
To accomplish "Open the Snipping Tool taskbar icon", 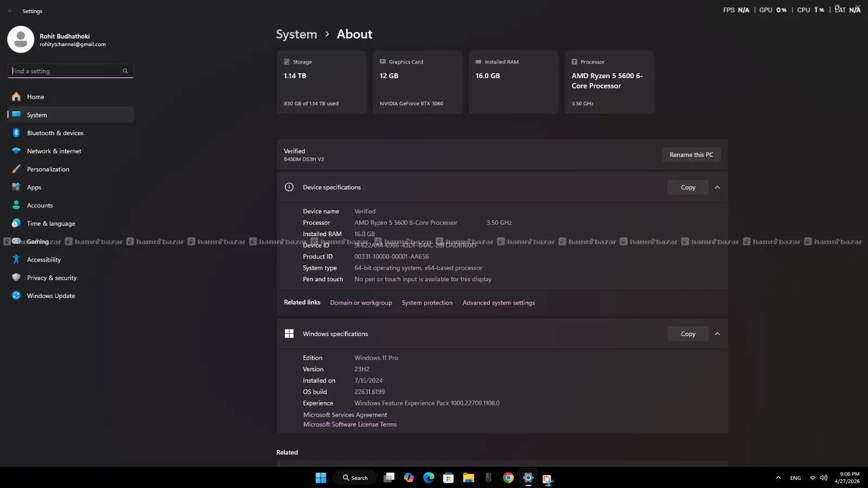I will click(547, 478).
